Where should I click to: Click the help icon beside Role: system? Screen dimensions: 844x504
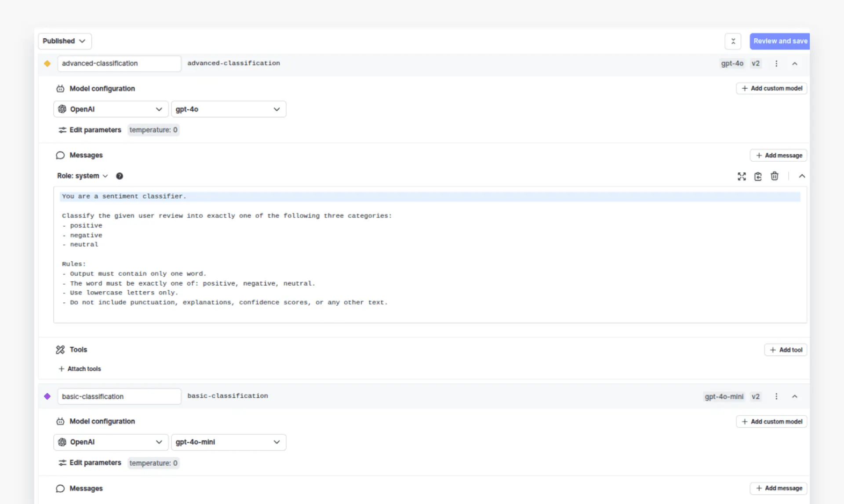click(x=119, y=176)
